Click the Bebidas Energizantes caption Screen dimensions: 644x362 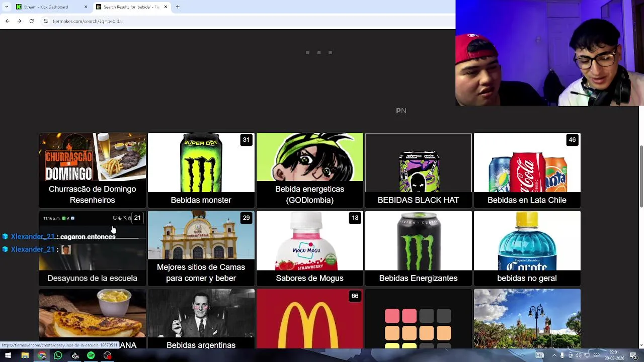419,278
